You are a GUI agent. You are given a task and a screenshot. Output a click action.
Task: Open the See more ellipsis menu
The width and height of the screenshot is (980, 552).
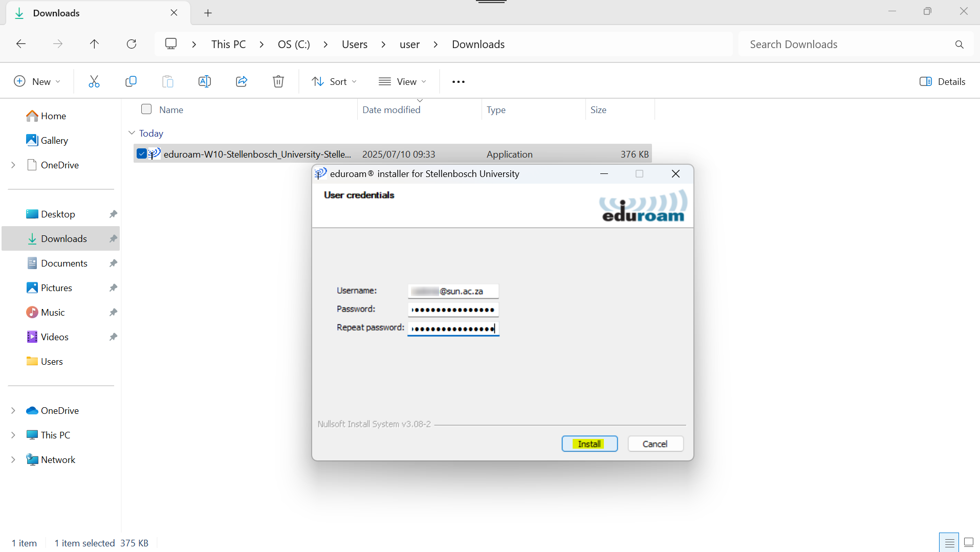pos(458,82)
